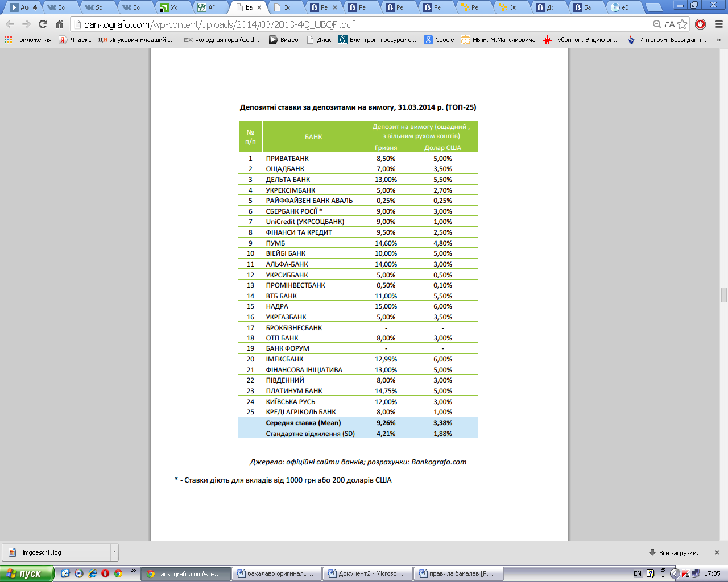Open the Google bookmark
The image size is (728, 582).
[x=439, y=40]
